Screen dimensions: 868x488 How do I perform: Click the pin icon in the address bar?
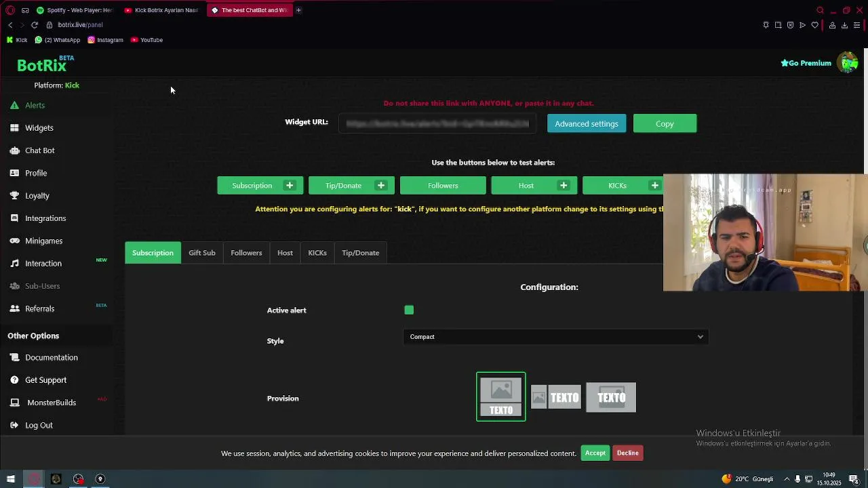pos(766,25)
